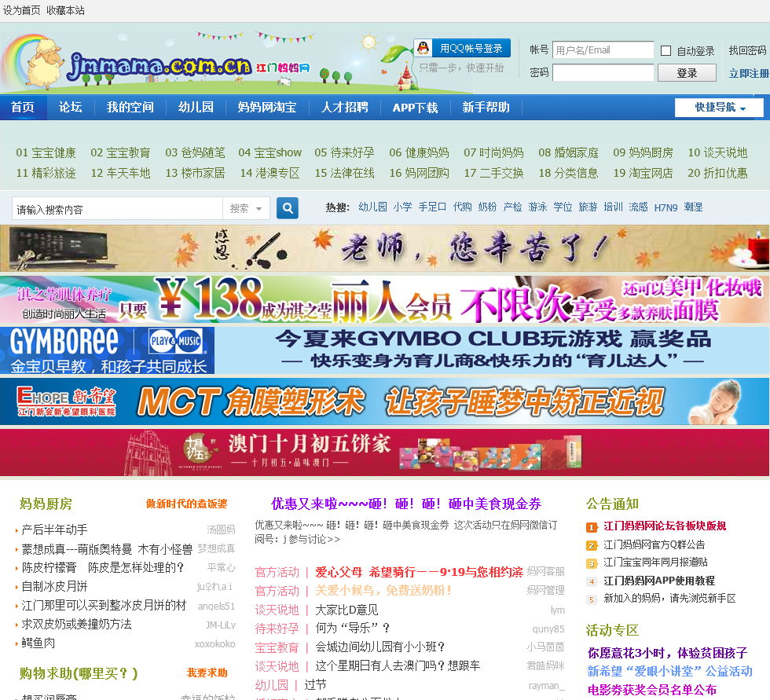Image resolution: width=770 pixels, height=700 pixels.
Task: Click hot search term 手足口
Action: [x=432, y=207]
